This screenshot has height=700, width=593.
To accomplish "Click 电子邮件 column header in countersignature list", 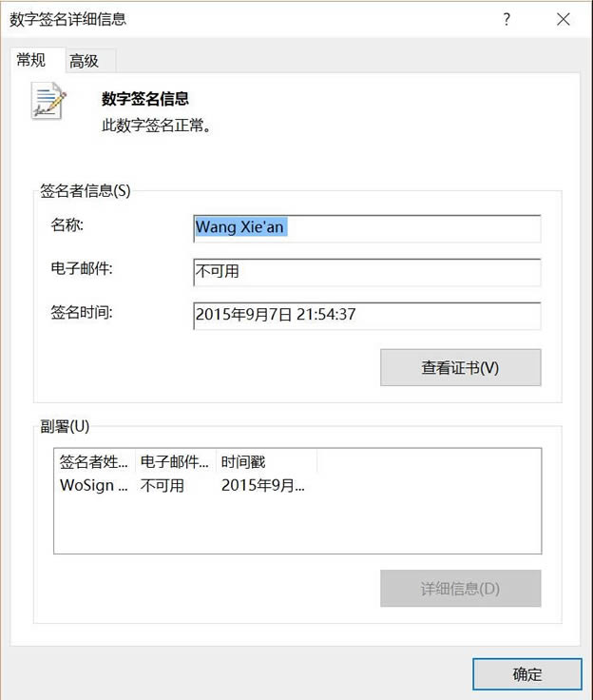I will pos(175,462).
